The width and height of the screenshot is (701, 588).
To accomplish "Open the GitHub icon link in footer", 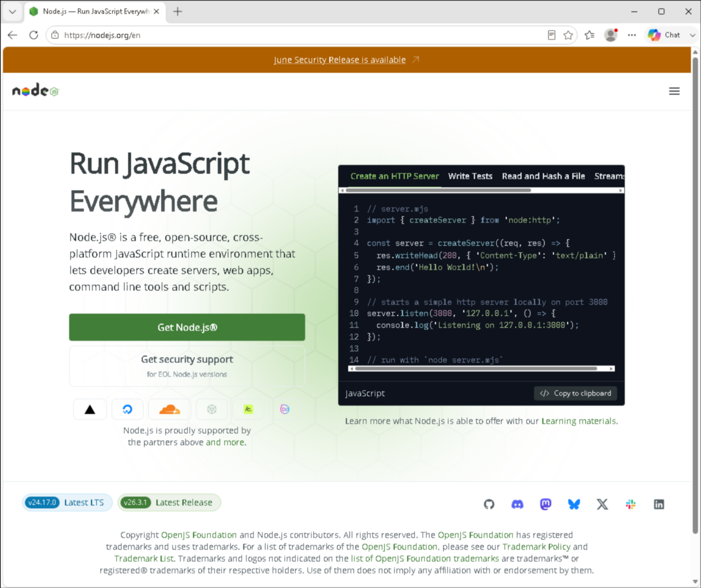I will point(489,504).
